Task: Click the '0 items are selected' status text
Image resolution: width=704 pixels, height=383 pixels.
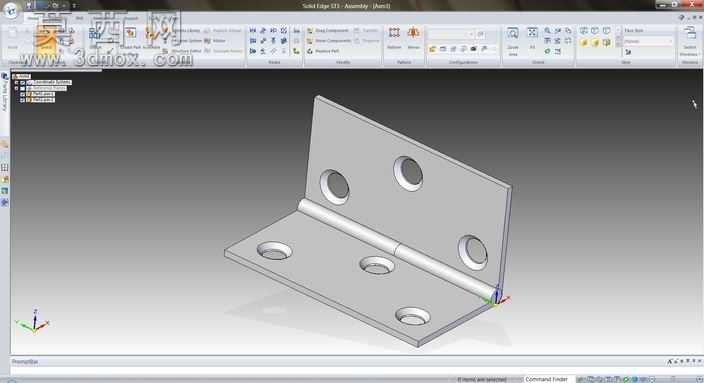Action: coord(482,379)
